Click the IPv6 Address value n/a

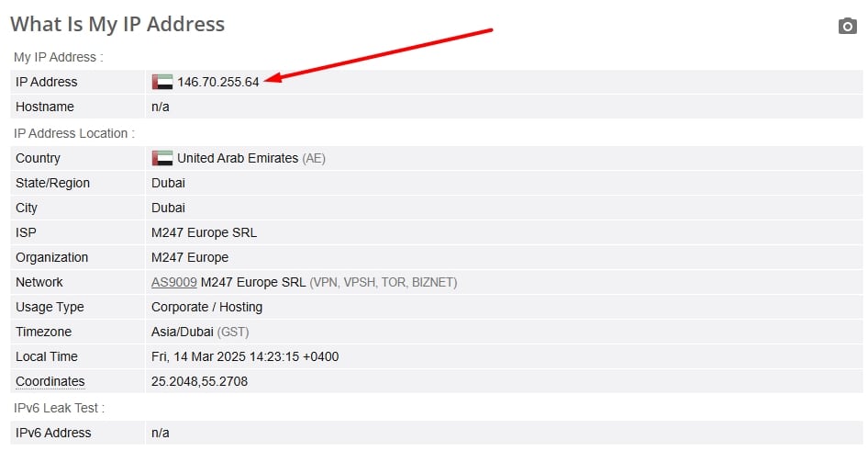160,434
